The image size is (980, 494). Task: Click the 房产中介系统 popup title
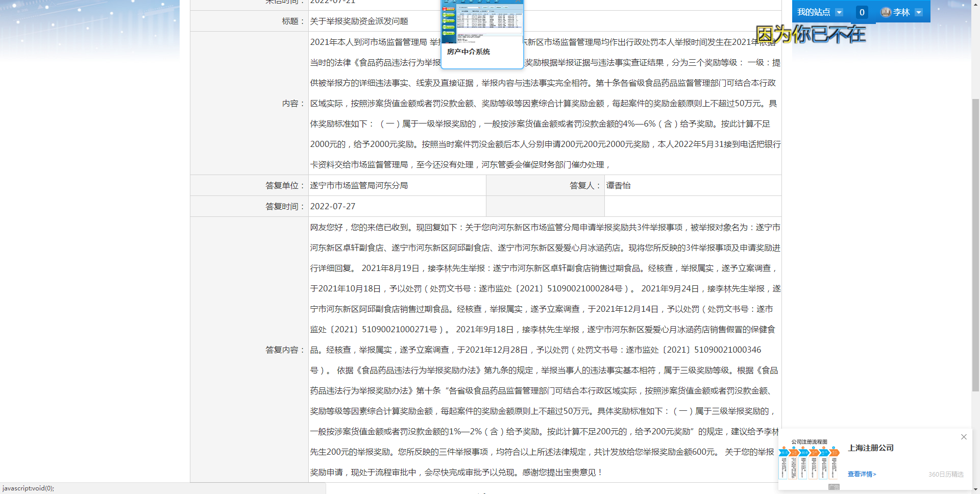click(469, 52)
